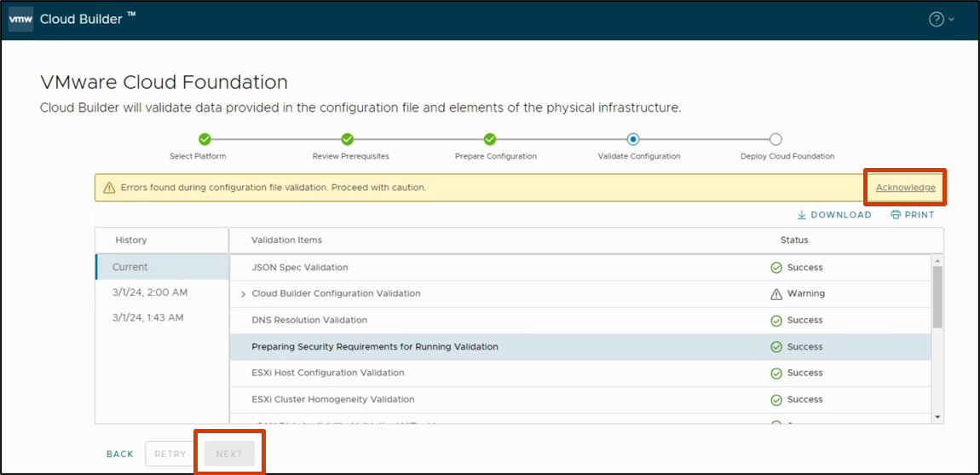Select the Deploy Cloud Foundation step circle
This screenshot has width=980, height=475.
(775, 139)
